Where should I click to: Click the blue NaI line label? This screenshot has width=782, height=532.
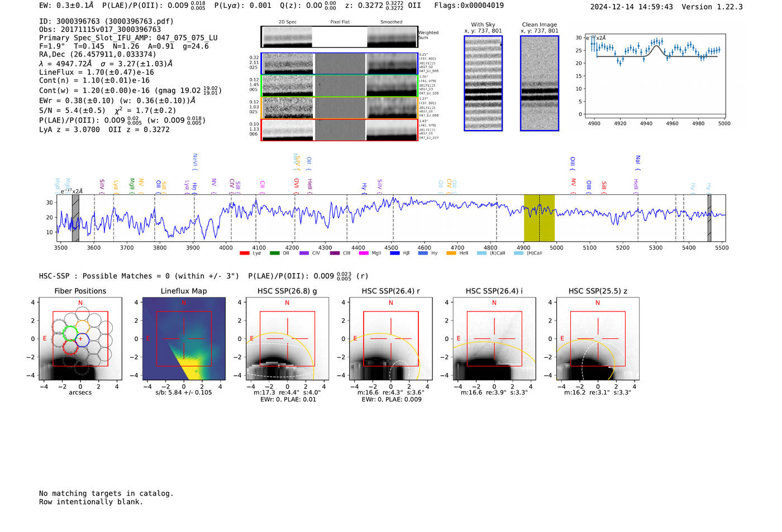[x=638, y=163]
